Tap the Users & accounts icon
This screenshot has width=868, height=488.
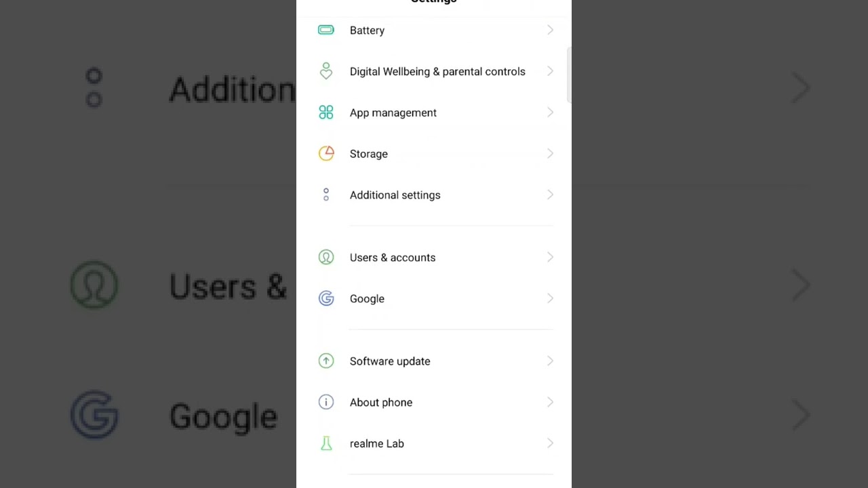pos(326,258)
